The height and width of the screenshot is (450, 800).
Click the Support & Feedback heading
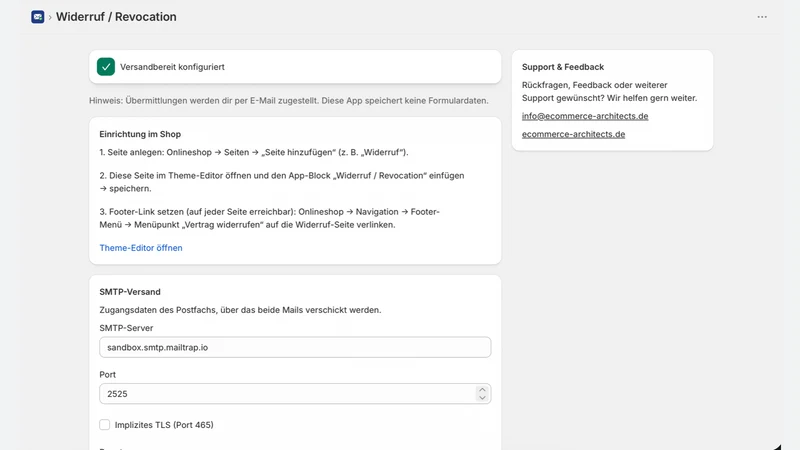[563, 67]
